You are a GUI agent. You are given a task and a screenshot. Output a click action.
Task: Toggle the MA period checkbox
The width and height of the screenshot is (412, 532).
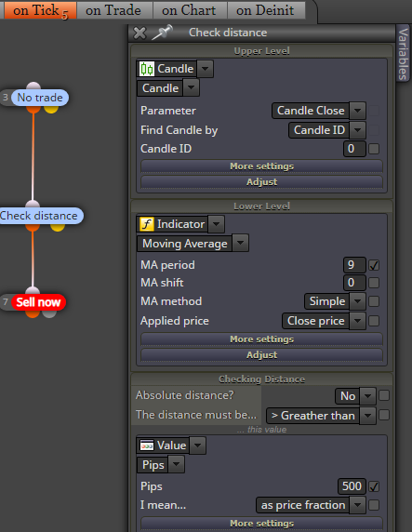(374, 265)
